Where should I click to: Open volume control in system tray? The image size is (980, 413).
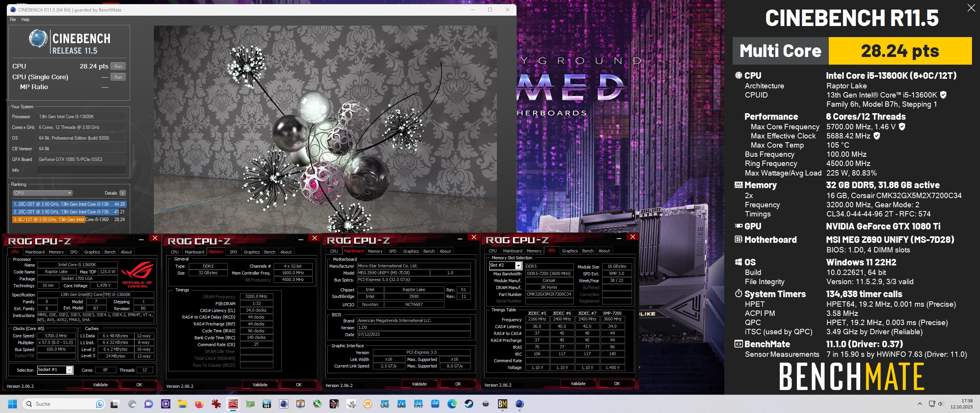click(x=941, y=404)
